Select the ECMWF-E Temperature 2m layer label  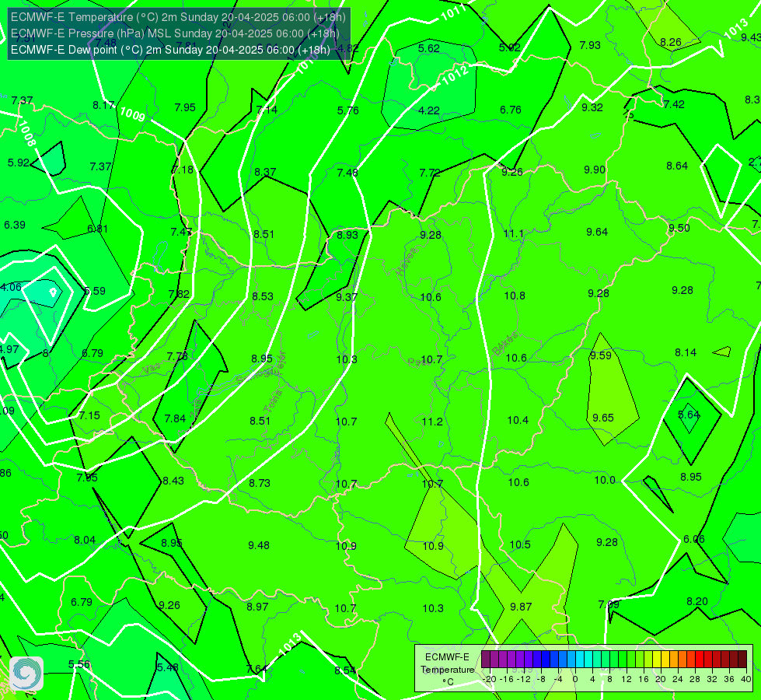[178, 17]
